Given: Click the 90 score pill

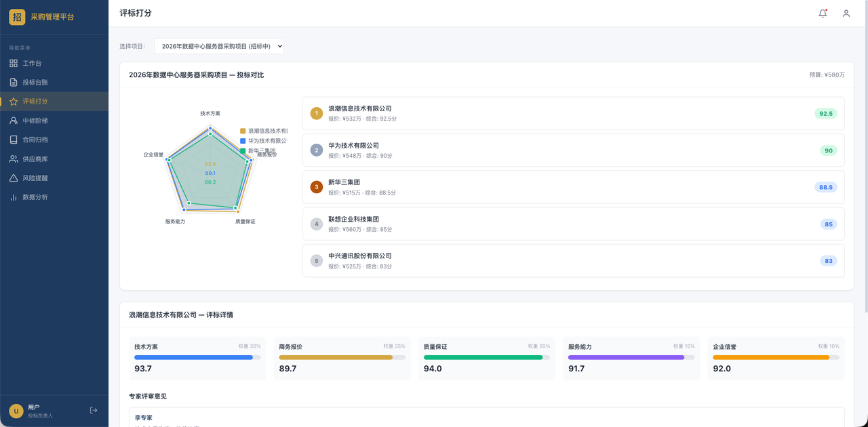Looking at the screenshot, I should (x=829, y=150).
